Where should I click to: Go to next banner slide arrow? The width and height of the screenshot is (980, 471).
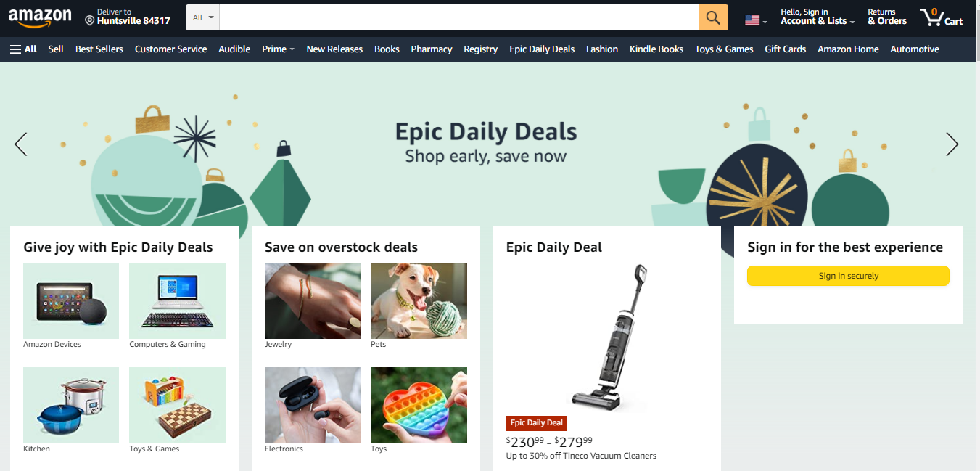point(952,144)
